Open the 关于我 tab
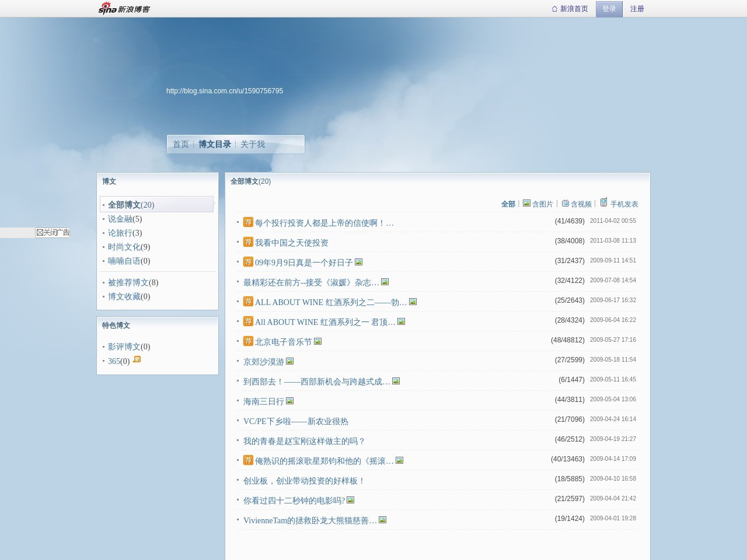Screen dimensions: 747x560 pyautogui.click(x=251, y=144)
